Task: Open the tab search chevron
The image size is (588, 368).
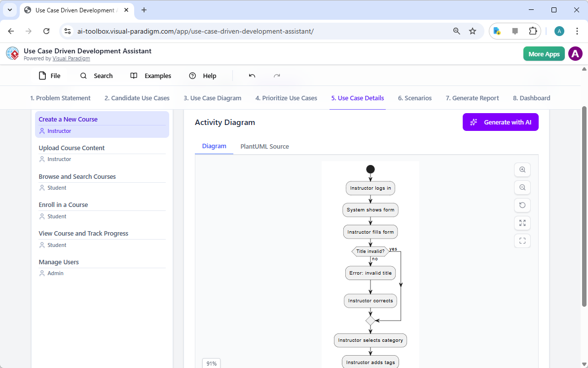Action: [10, 10]
